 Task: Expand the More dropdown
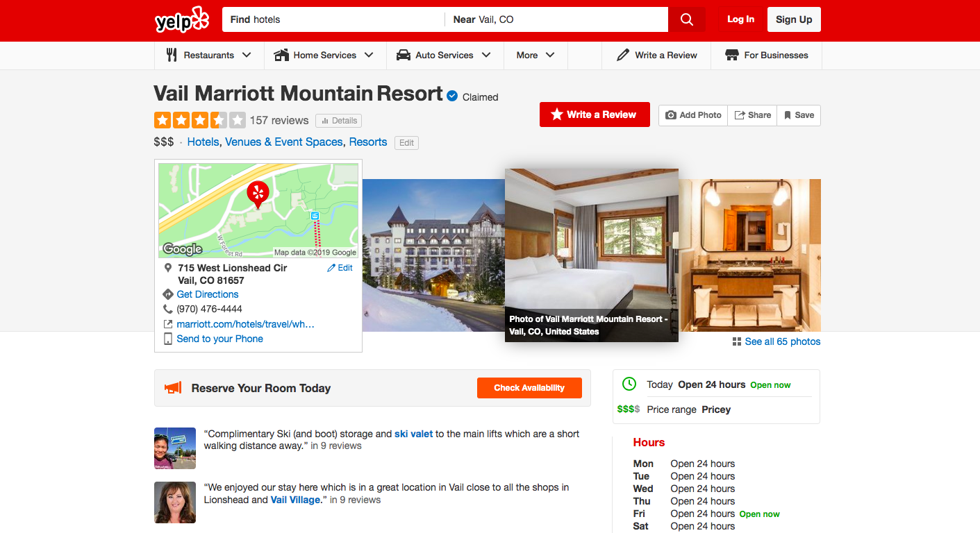click(535, 55)
